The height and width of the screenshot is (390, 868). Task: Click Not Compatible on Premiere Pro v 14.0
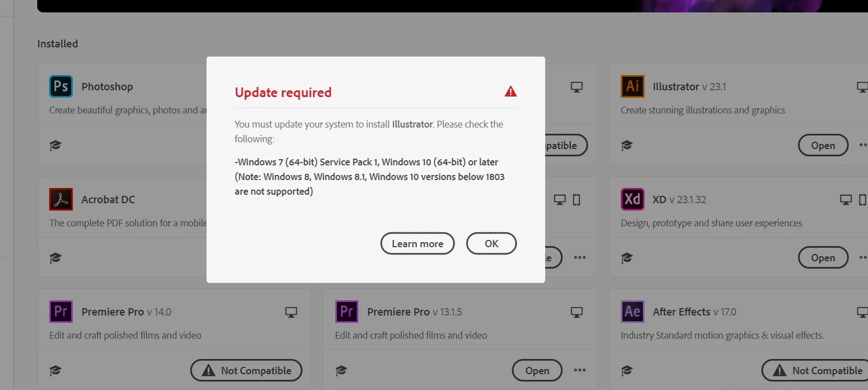(x=246, y=370)
